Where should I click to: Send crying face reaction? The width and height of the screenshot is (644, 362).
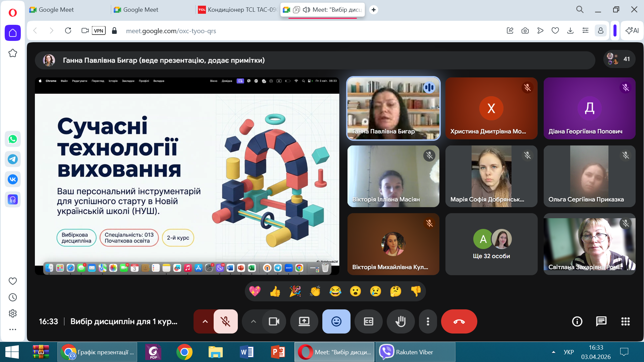pyautogui.click(x=376, y=291)
